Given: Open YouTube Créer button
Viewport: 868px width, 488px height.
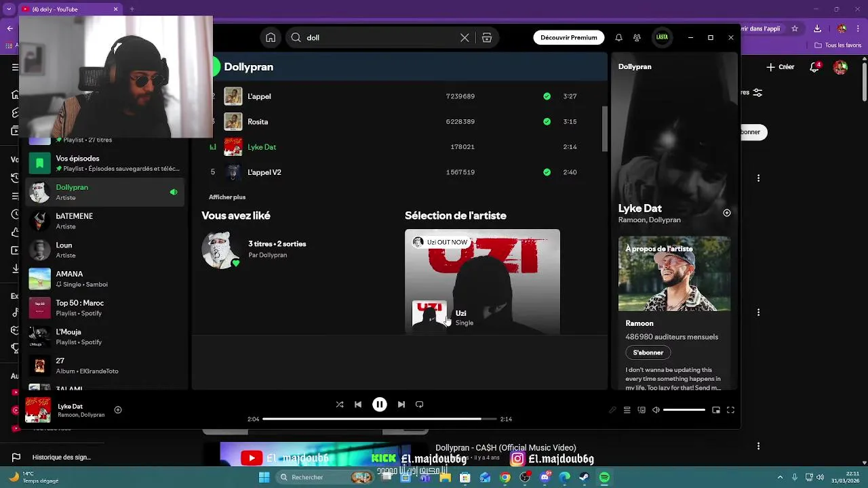Looking at the screenshot, I should pyautogui.click(x=781, y=67).
